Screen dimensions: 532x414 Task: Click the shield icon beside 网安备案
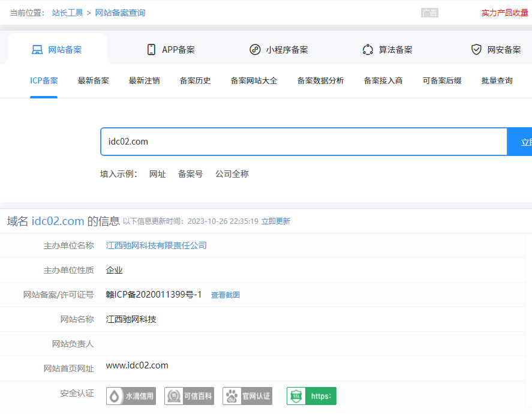pyautogui.click(x=476, y=50)
